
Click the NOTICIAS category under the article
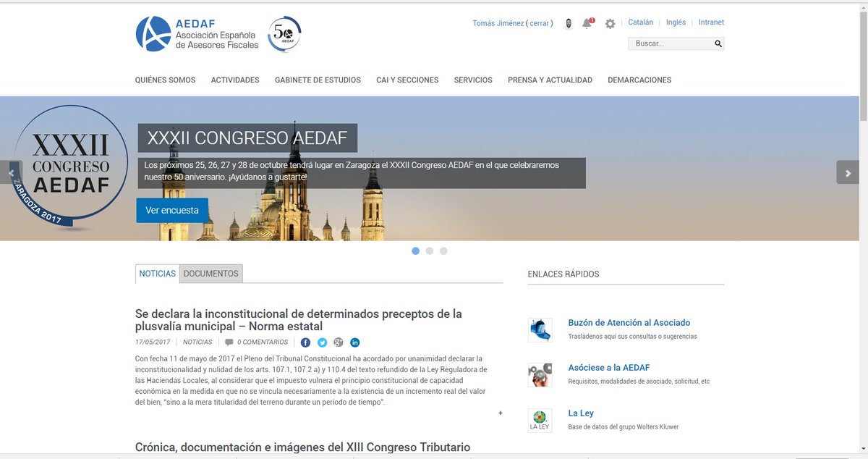197,342
